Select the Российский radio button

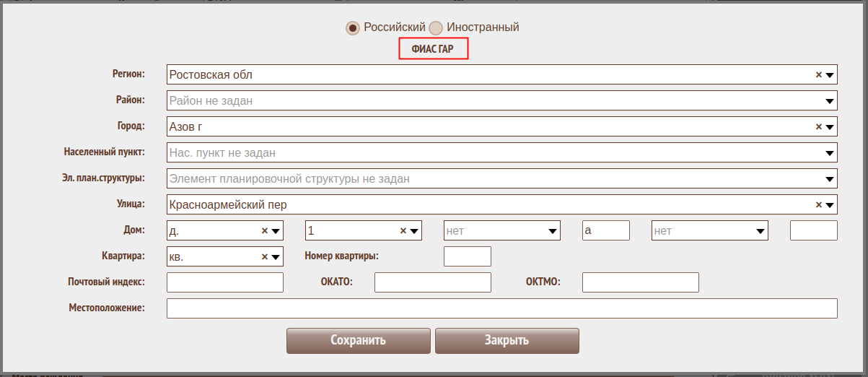pos(352,28)
